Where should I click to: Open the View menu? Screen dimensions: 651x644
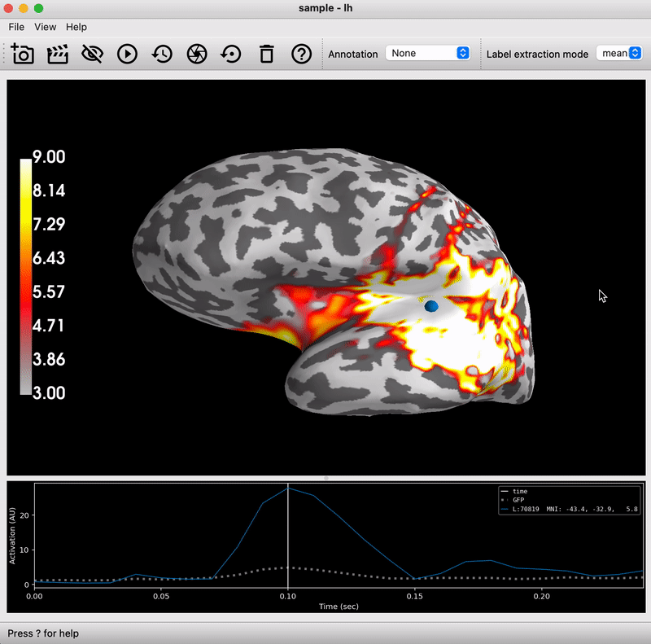46,27
